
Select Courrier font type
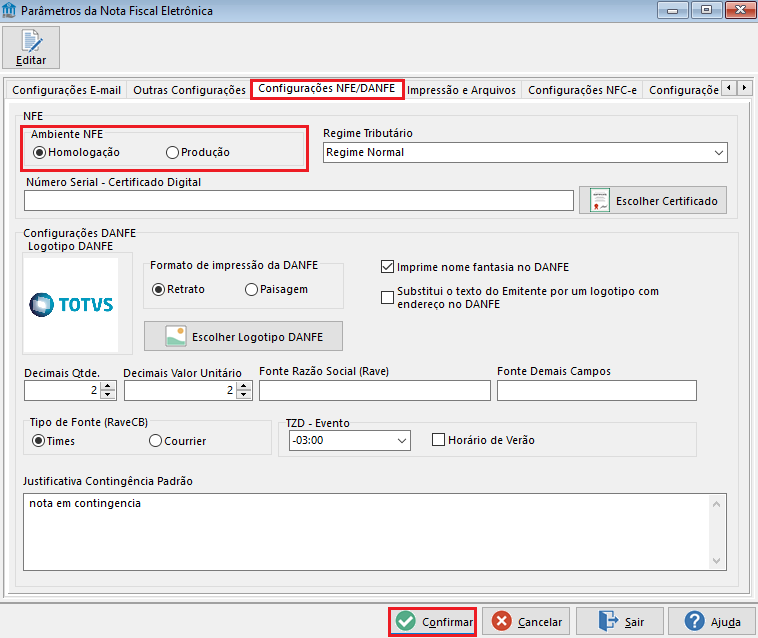155,441
